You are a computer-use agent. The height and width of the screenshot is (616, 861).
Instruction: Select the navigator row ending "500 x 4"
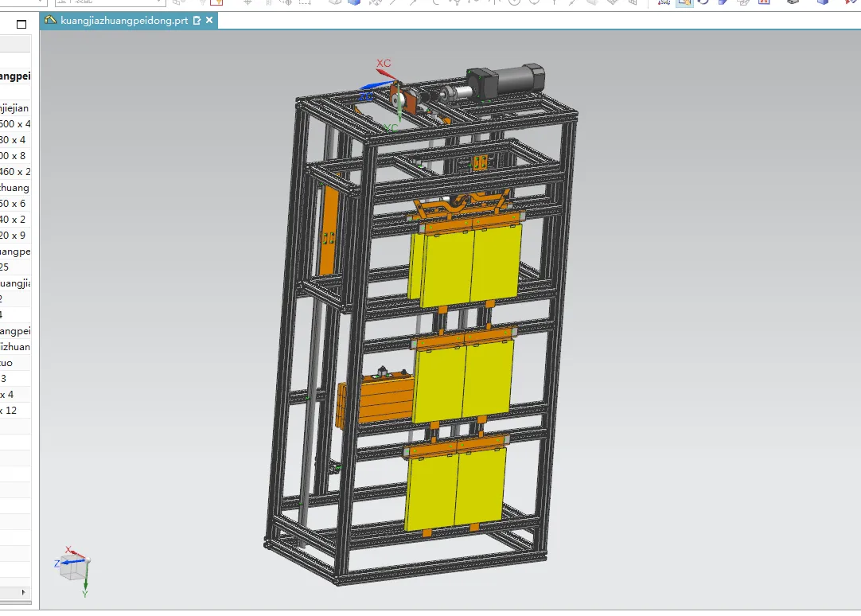(15, 124)
